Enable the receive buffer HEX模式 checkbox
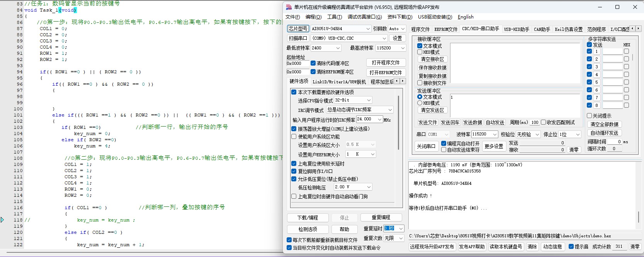The image size is (644, 257). (420, 52)
